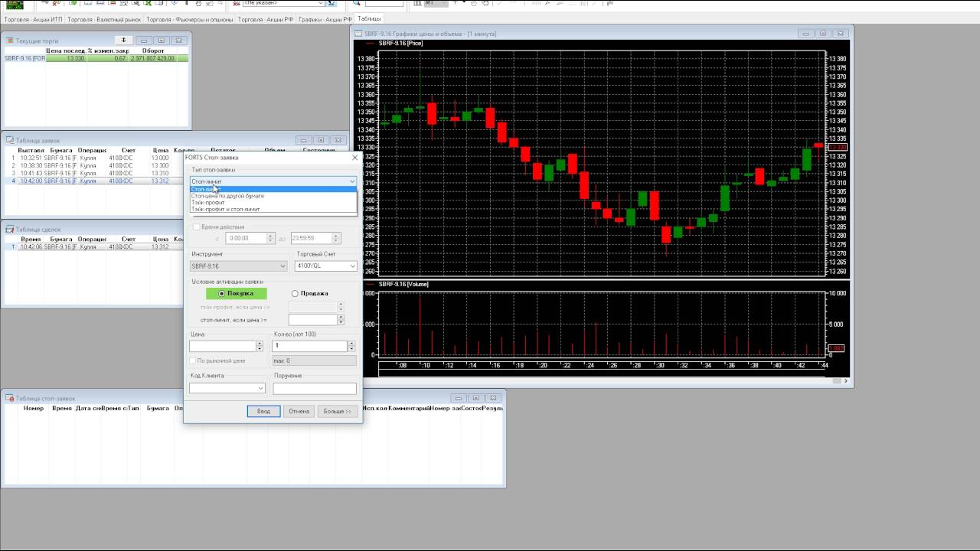Open the Инструмент SBRF-9.16 dropdown
Image resolution: width=980 pixels, height=551 pixels.
238,266
